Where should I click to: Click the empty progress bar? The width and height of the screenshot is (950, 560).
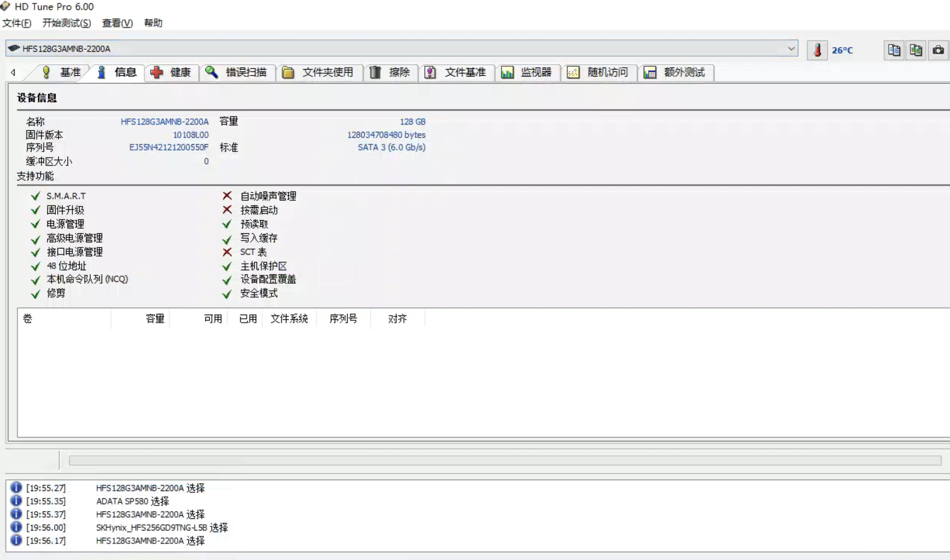(505, 461)
